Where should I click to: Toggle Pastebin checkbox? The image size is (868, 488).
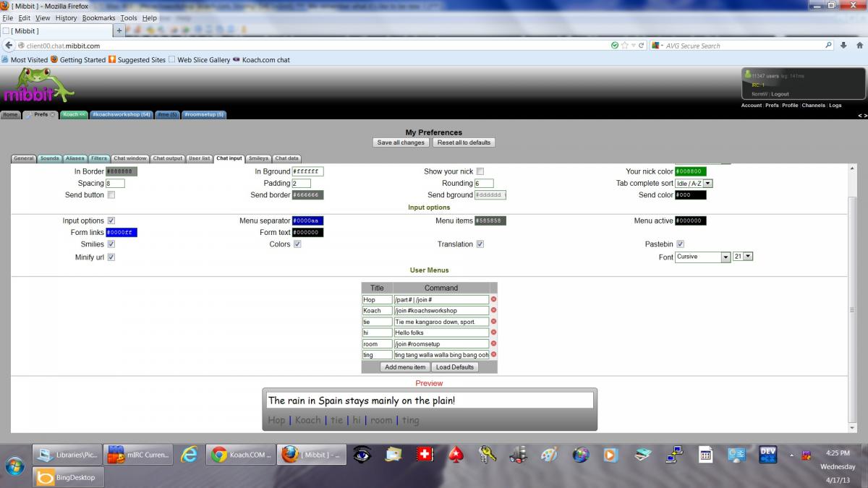point(680,244)
